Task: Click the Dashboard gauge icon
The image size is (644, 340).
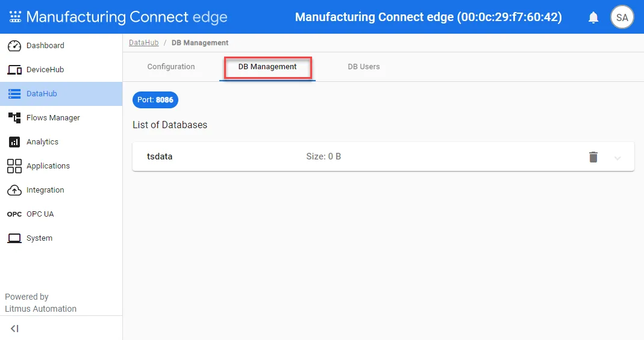Action: [14, 46]
